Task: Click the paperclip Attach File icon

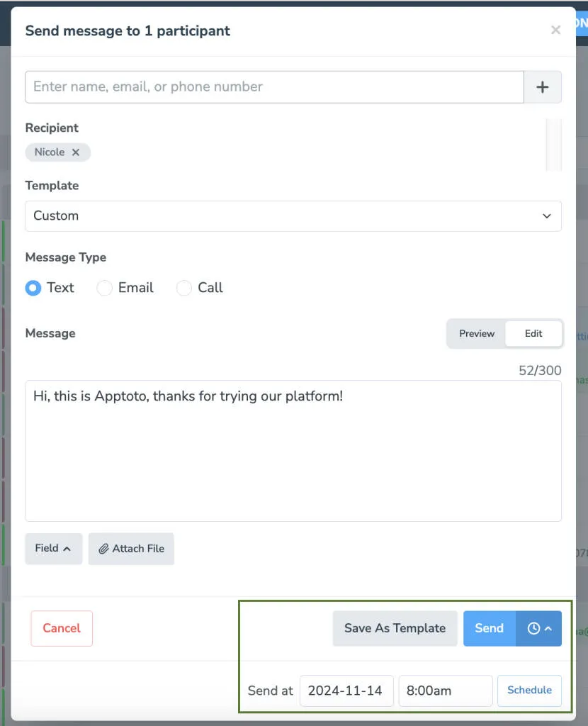Action: point(103,548)
